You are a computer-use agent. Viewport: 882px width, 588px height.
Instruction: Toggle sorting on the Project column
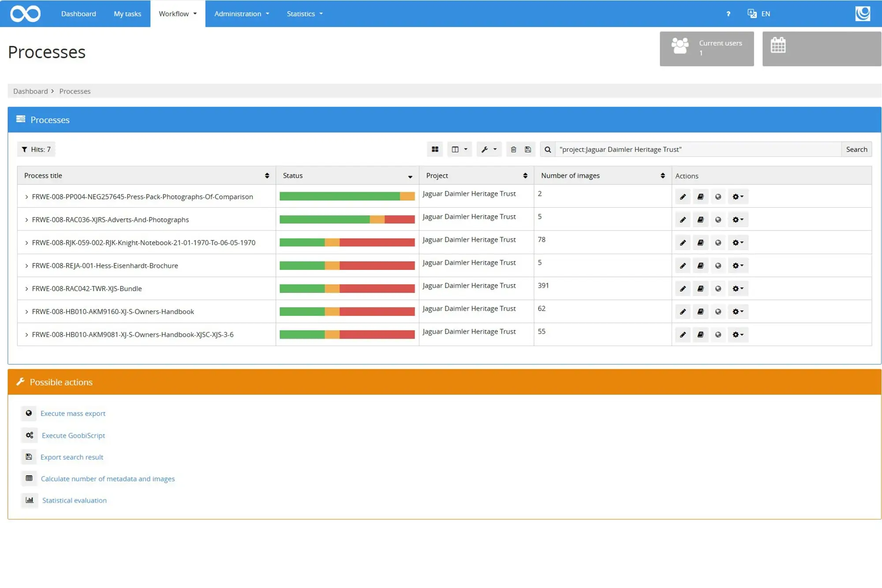(x=525, y=176)
